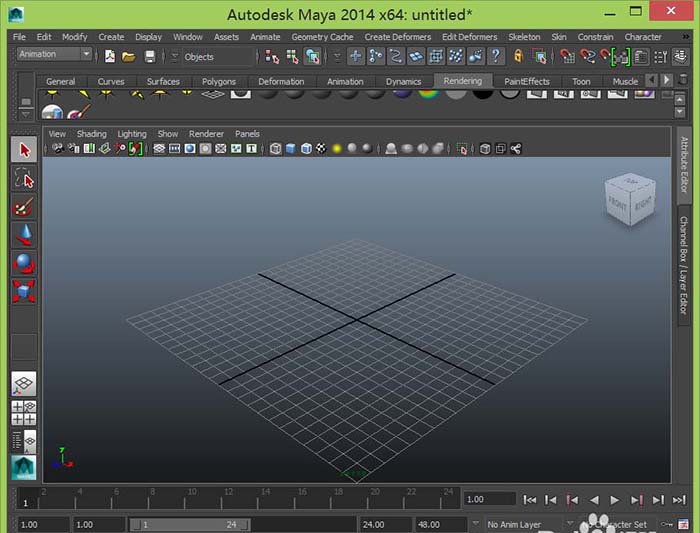Open the Attribute Editor side tab
Viewport: 700px width, 533px height.
[685, 166]
